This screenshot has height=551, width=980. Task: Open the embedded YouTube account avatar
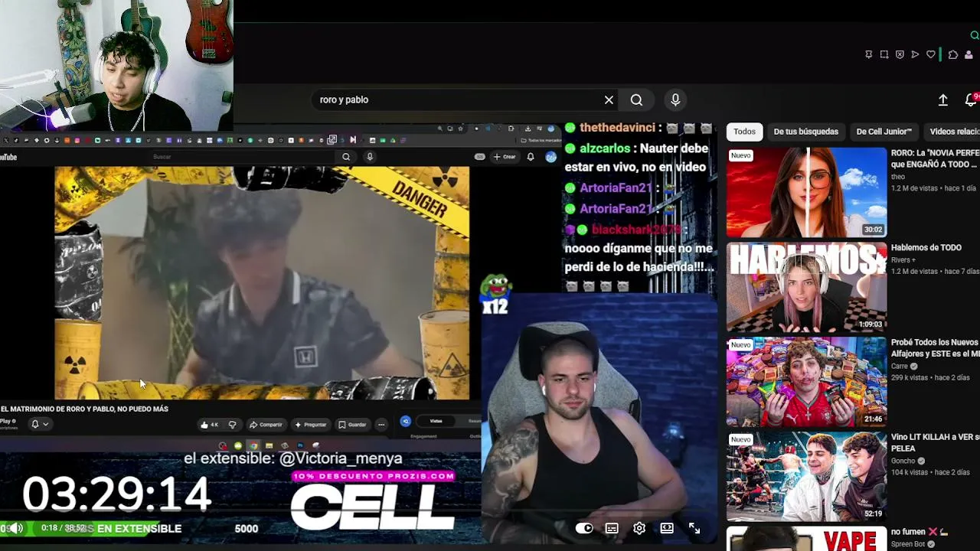(x=550, y=157)
